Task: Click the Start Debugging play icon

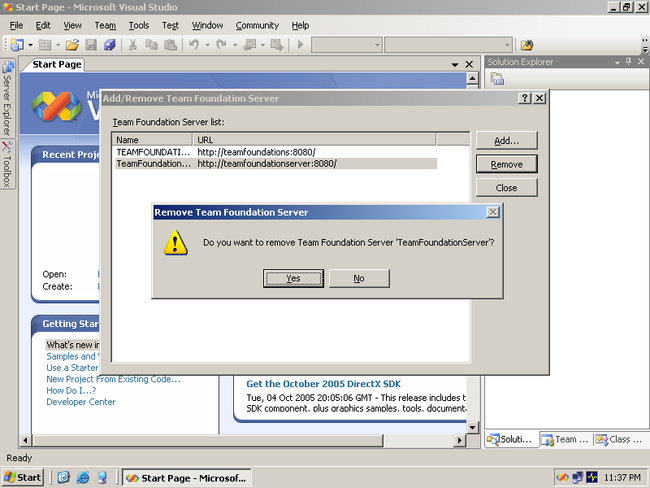Action: (x=301, y=44)
